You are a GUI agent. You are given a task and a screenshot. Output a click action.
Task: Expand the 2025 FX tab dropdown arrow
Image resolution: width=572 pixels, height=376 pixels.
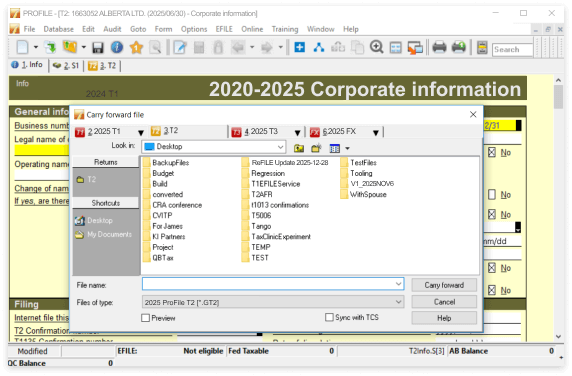coord(376,132)
